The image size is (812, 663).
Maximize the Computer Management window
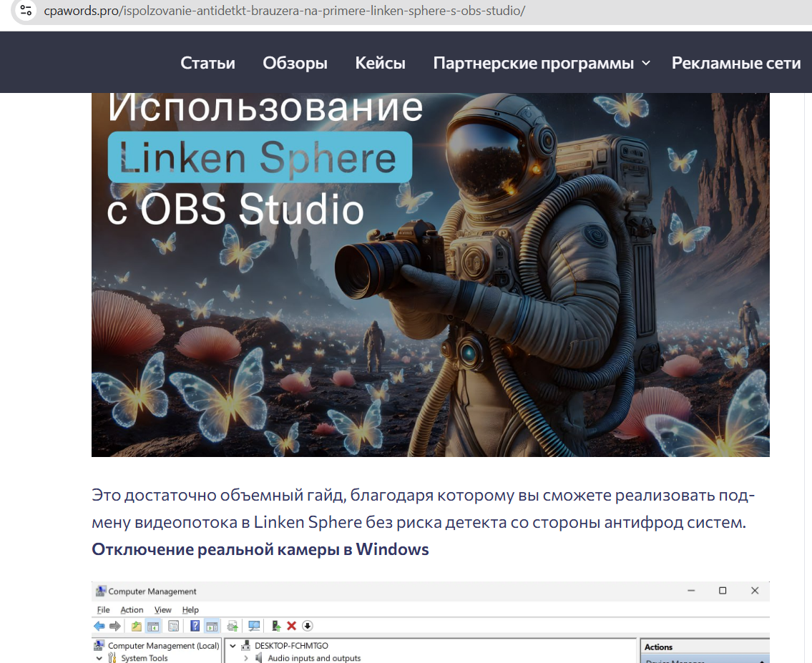(x=723, y=591)
